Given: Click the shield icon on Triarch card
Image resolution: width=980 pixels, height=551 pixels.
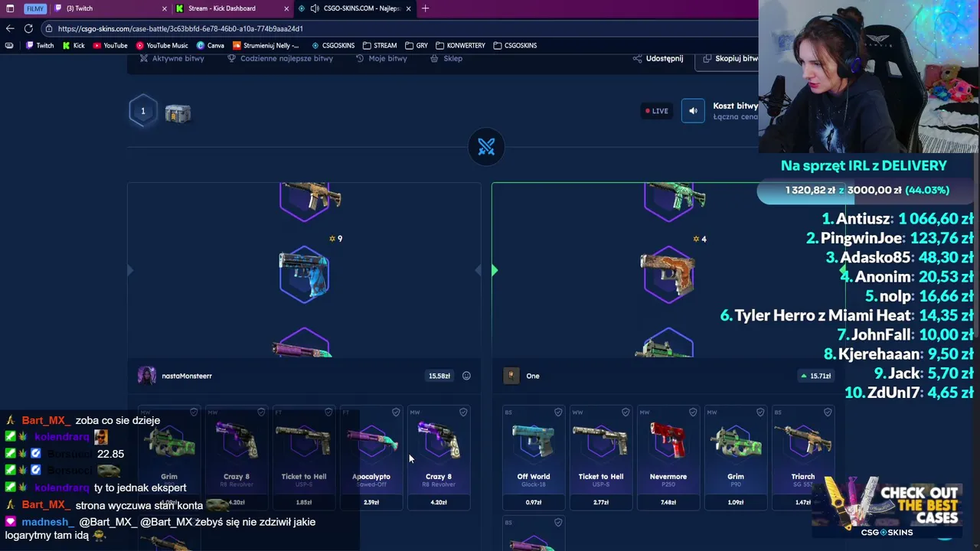Looking at the screenshot, I should pos(828,412).
